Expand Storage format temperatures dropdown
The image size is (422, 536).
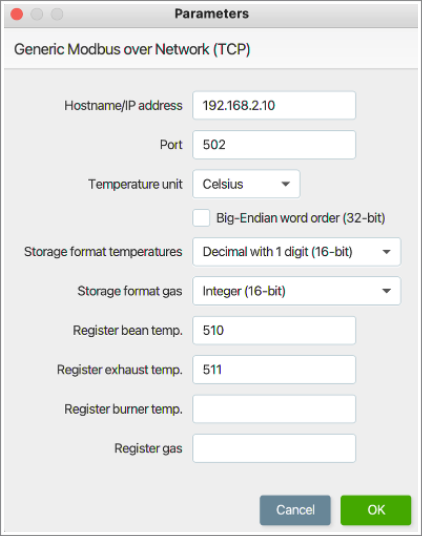(x=297, y=252)
